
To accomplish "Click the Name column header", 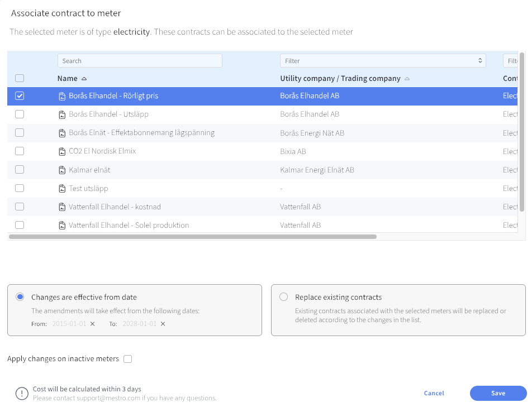I will [x=68, y=79].
